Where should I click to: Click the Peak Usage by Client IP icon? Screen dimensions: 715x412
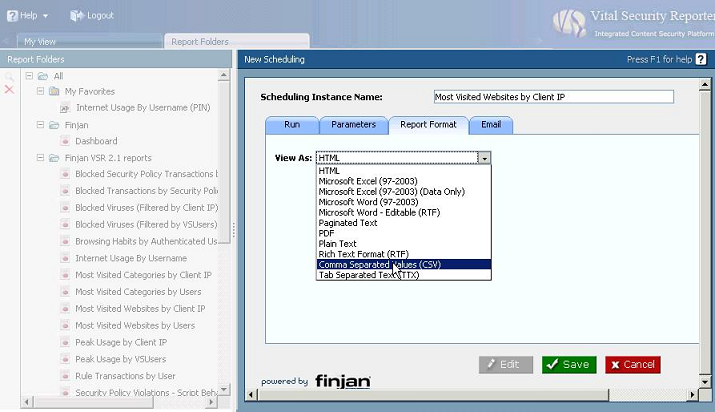pos(65,342)
